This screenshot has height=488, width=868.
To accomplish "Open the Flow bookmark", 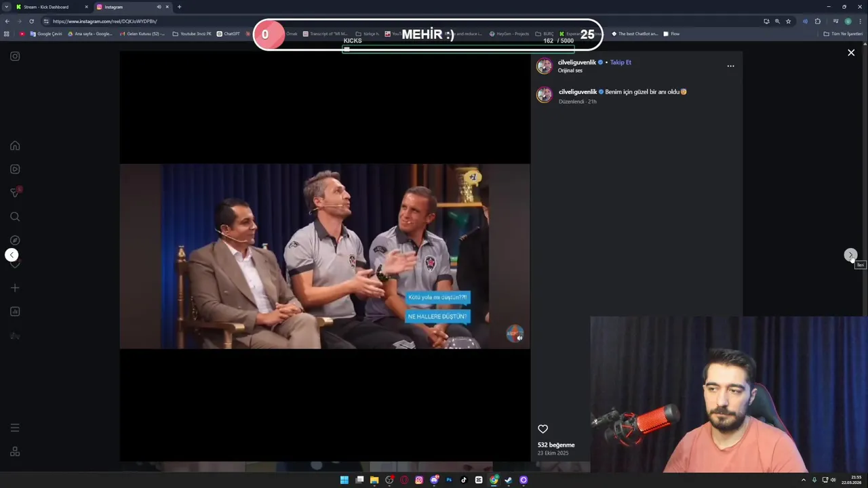I will pyautogui.click(x=671, y=34).
